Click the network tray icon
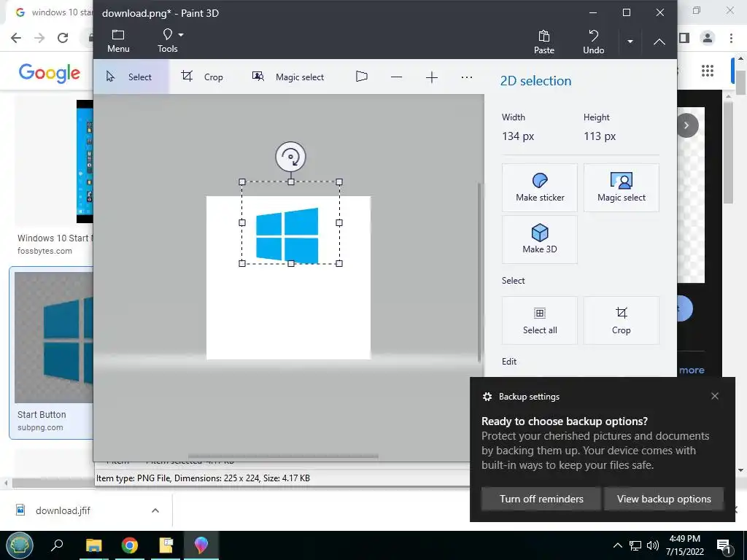 coord(635,545)
